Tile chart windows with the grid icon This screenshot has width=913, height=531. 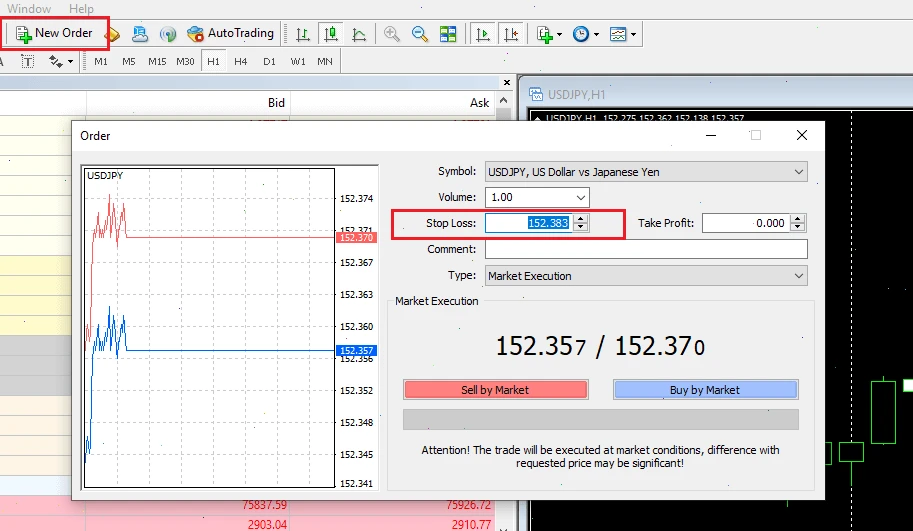click(448, 34)
